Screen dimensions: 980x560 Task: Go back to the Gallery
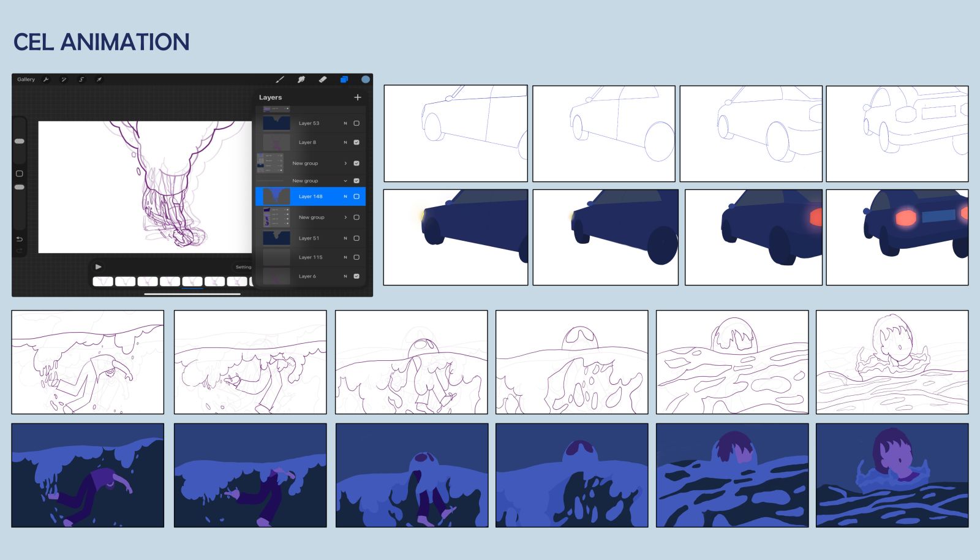point(26,80)
